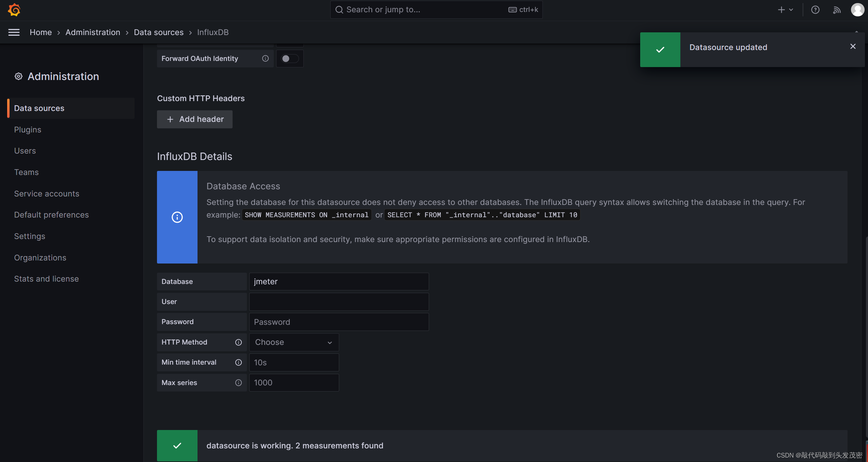Toggle the Forward OAuth Identity switch
This screenshot has width=868, height=462.
click(x=289, y=59)
